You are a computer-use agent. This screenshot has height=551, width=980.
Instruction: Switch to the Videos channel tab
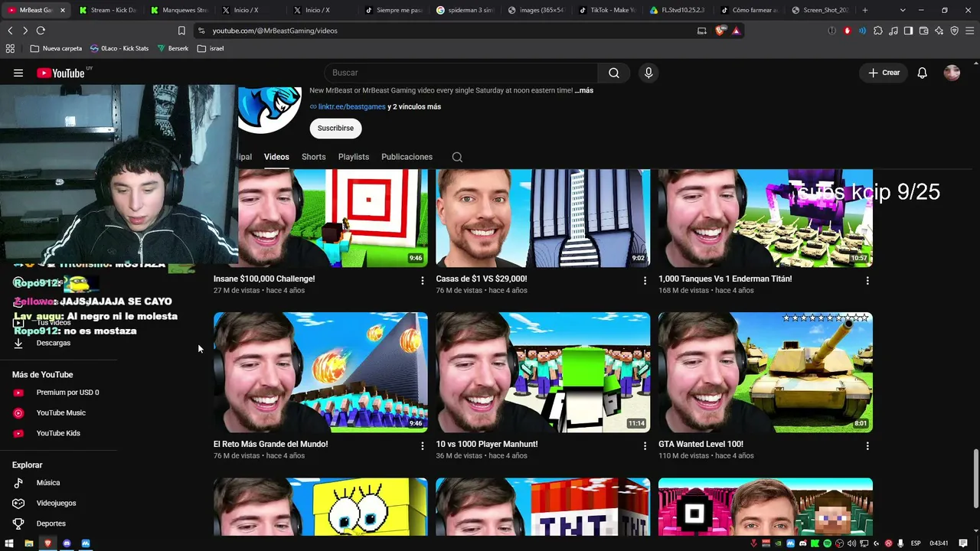coord(276,157)
